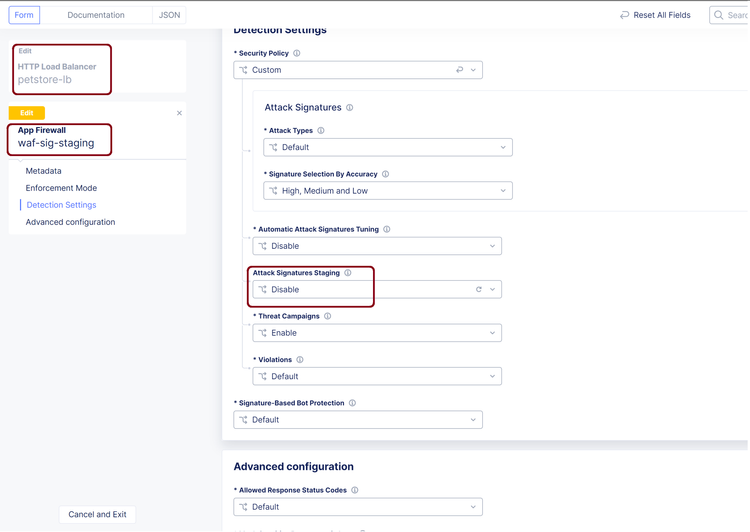The width and height of the screenshot is (750, 532).
Task: Click Reset All Fields button
Action: [655, 15]
